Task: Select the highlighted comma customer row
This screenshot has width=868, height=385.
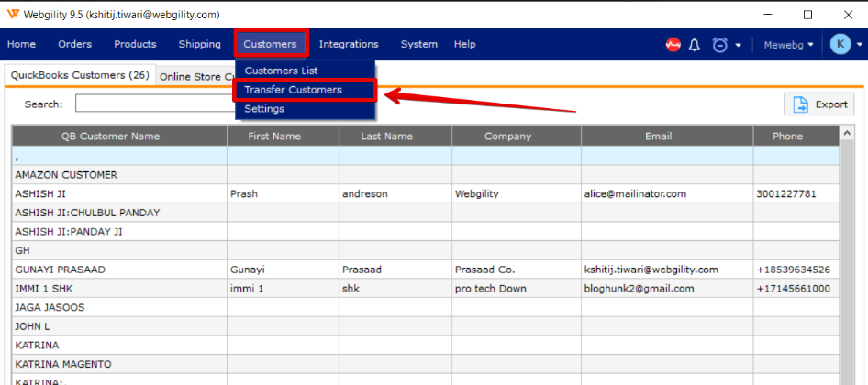Action: tap(426, 156)
